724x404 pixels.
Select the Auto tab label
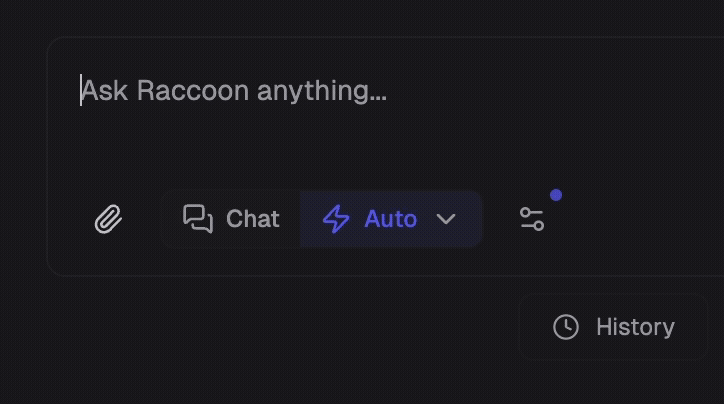coord(390,219)
